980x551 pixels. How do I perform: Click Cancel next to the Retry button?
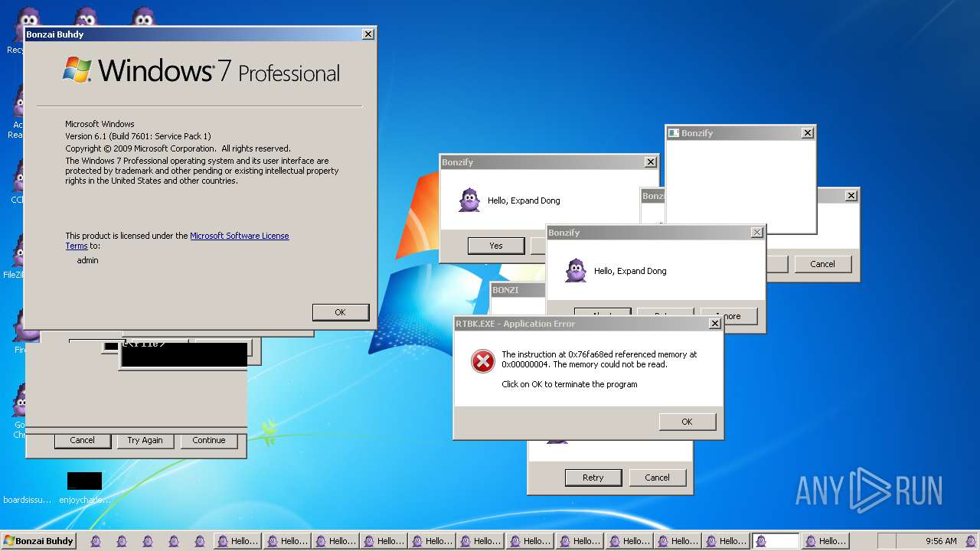tap(657, 478)
